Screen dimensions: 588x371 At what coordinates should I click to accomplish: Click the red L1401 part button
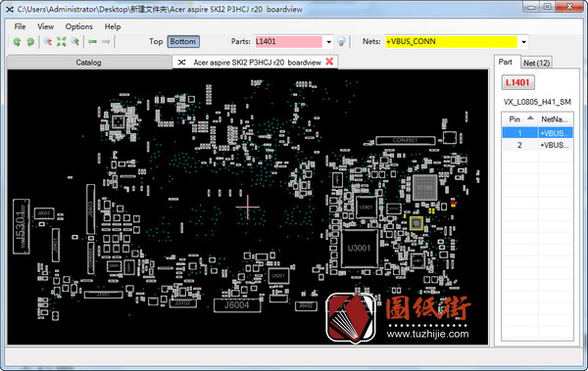[x=517, y=82]
